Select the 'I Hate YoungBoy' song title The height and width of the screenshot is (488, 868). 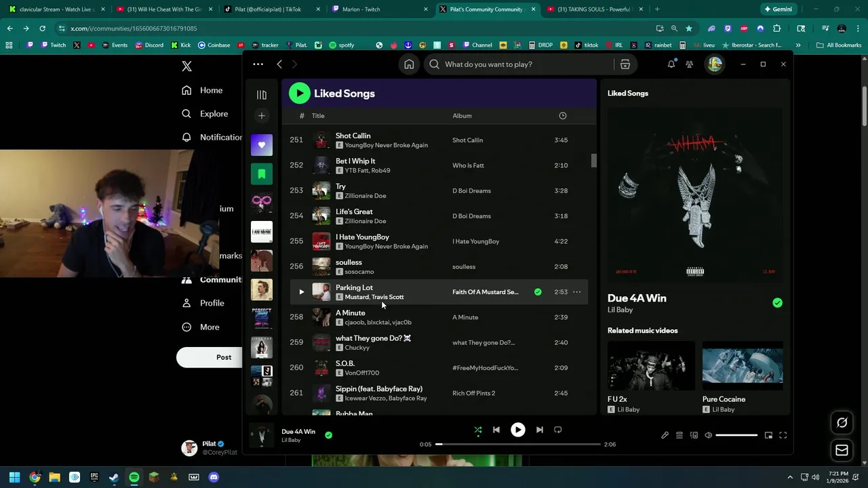click(362, 237)
